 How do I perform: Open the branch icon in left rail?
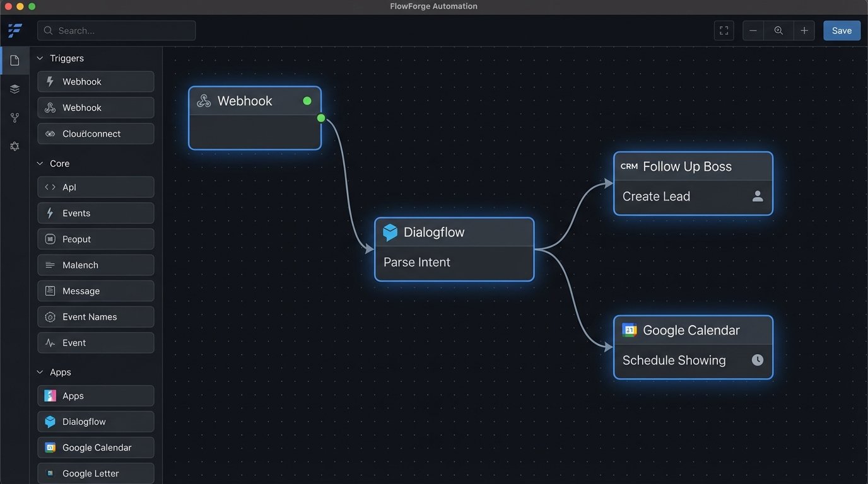pyautogui.click(x=15, y=118)
